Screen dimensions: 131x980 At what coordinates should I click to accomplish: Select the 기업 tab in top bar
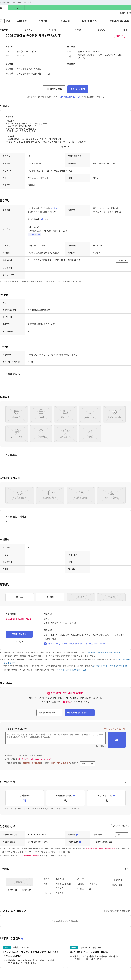pyautogui.click(x=16, y=8)
